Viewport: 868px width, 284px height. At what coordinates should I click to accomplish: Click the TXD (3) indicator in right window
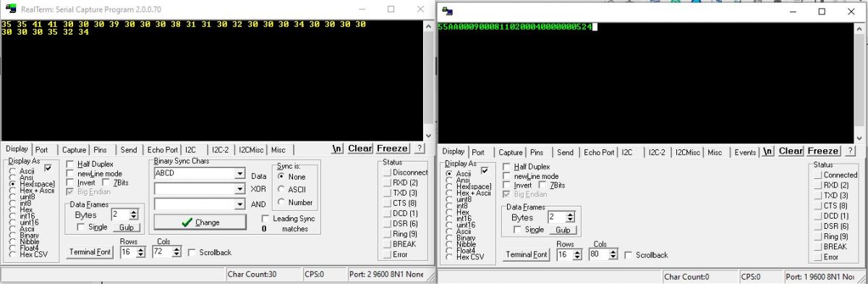[x=831, y=196]
